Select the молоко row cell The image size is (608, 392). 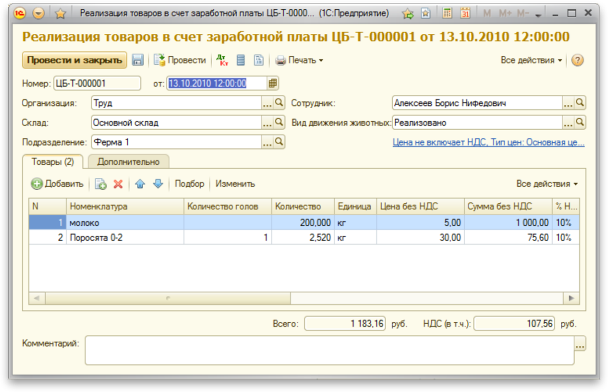125,223
